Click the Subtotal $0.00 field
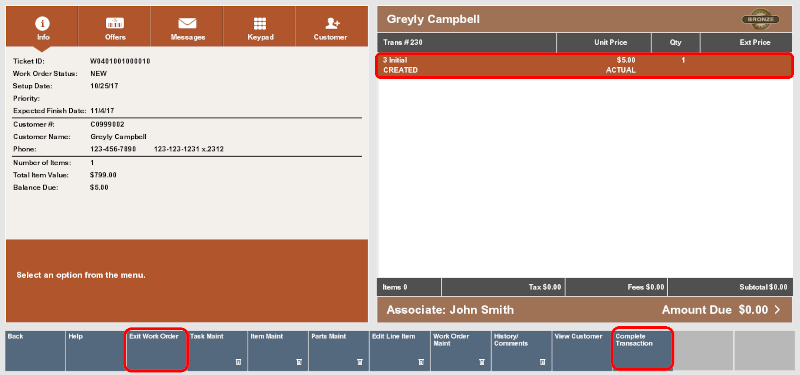800x375 pixels. [730, 287]
